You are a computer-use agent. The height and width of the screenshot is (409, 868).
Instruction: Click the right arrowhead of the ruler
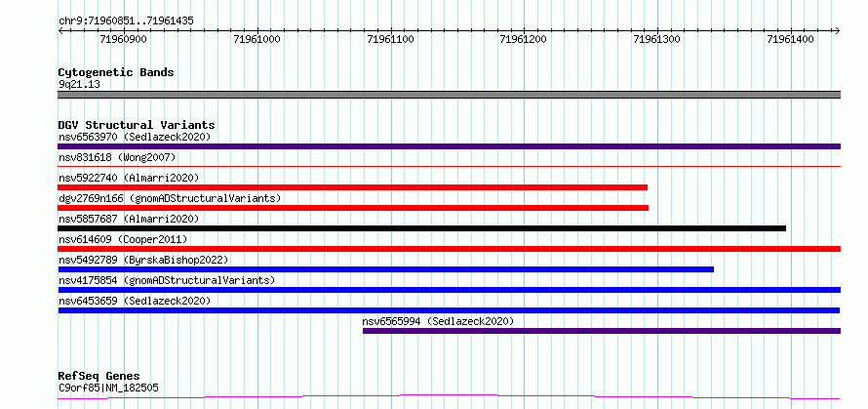(x=838, y=30)
